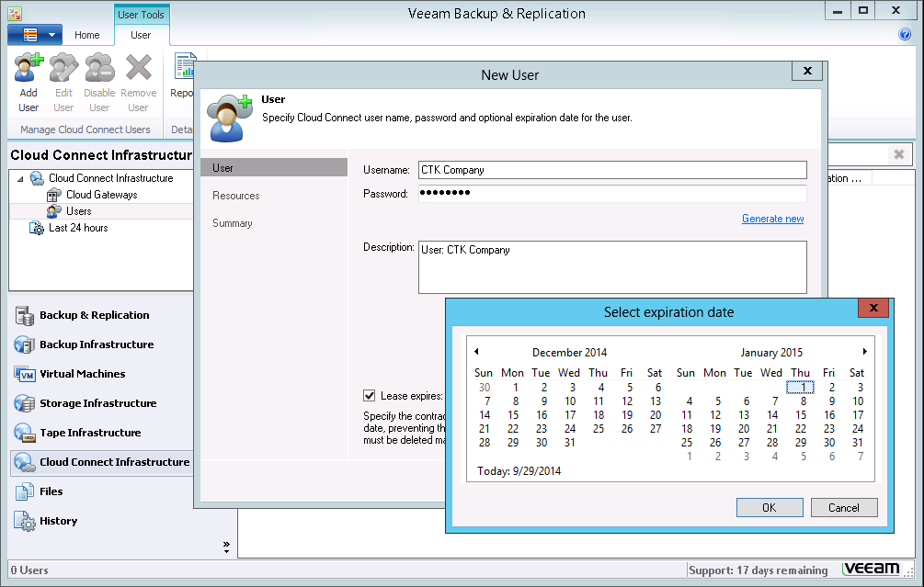Open the blue main menu button
Viewport: 924px width, 587px height.
35,35
